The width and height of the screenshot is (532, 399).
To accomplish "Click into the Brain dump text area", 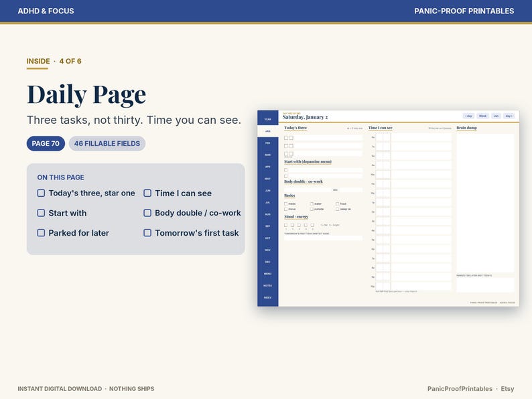I will pos(485,202).
